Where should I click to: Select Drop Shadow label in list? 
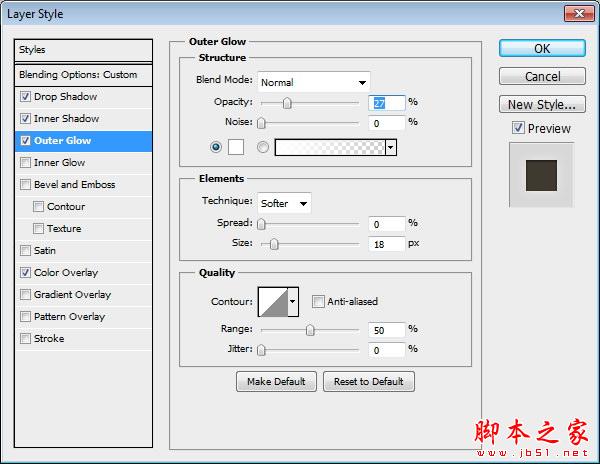tap(65, 96)
